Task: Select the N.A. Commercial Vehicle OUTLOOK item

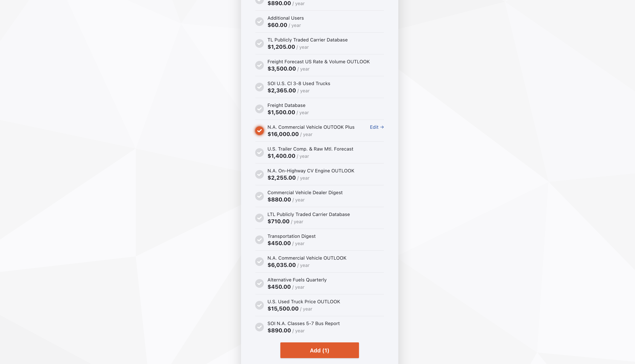Action: 260,262
